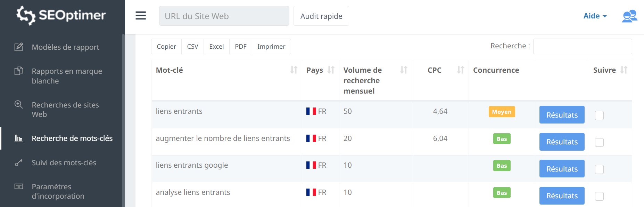
Task: Tick Suivre checkbox for liens entrants google
Action: point(599,169)
